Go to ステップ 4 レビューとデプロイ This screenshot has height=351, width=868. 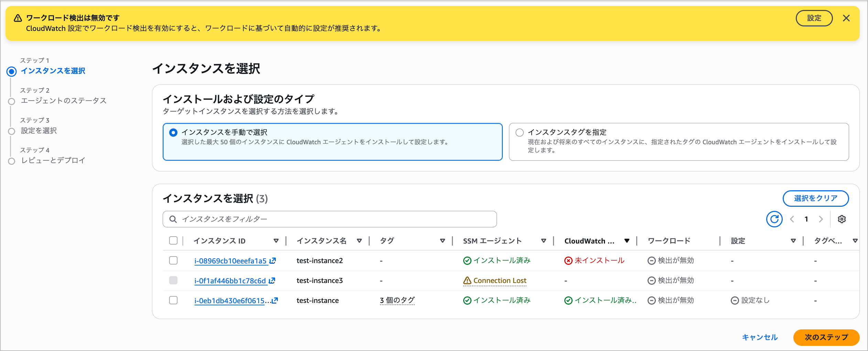click(x=53, y=160)
